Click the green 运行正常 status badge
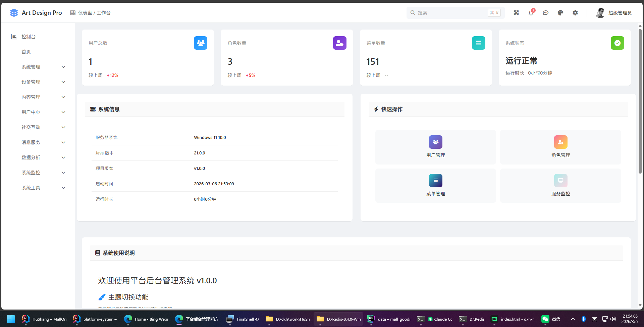This screenshot has height=327, width=644. pyautogui.click(x=618, y=43)
